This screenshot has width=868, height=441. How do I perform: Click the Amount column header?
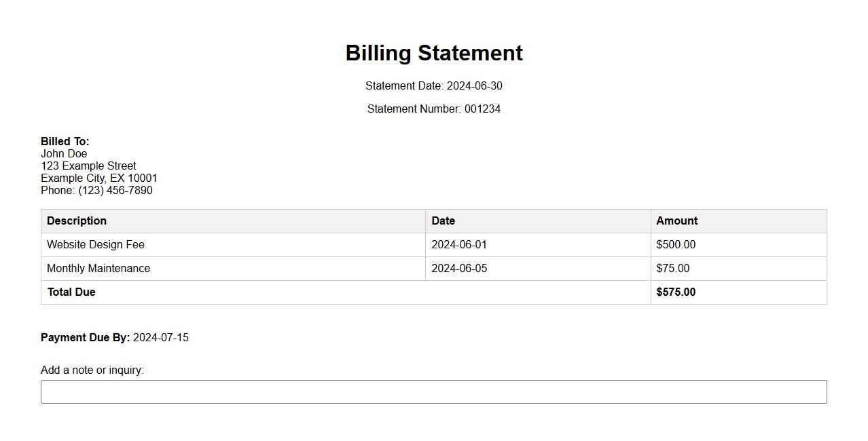coord(676,221)
